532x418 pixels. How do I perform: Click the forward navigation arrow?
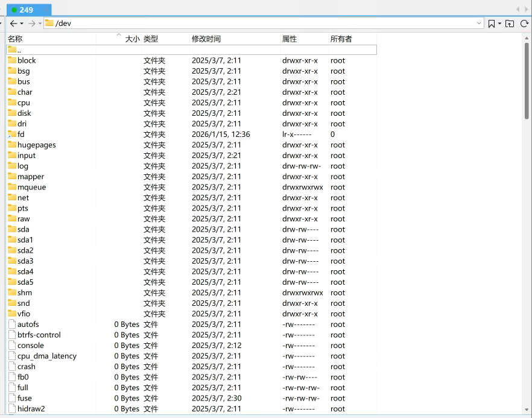pyautogui.click(x=31, y=24)
